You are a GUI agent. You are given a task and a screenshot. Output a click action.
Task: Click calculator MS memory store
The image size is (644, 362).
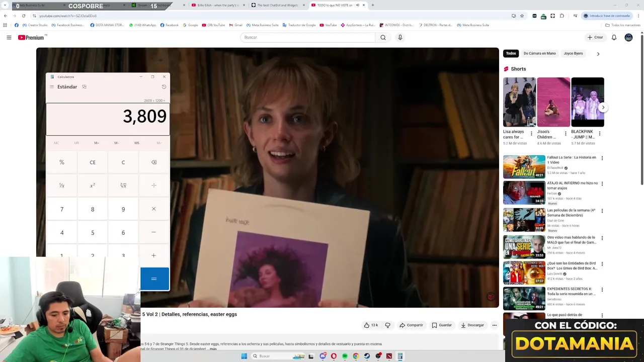pos(137,143)
